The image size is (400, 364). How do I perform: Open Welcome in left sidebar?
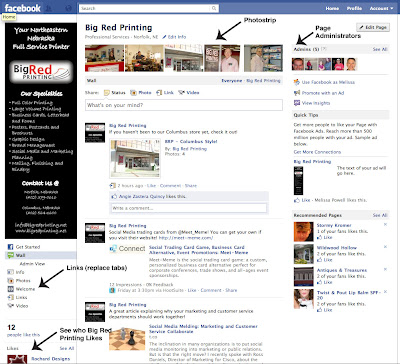click(x=21, y=289)
